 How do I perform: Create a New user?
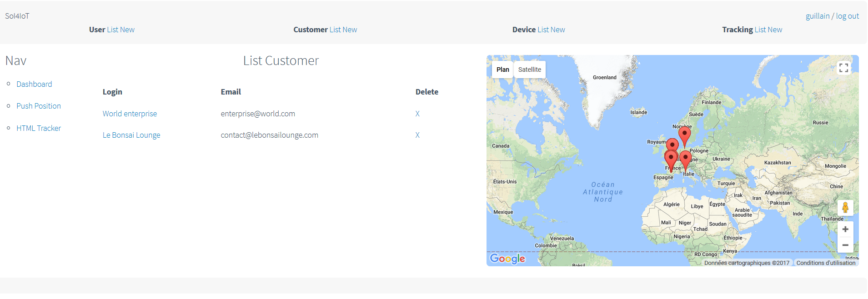pos(127,30)
